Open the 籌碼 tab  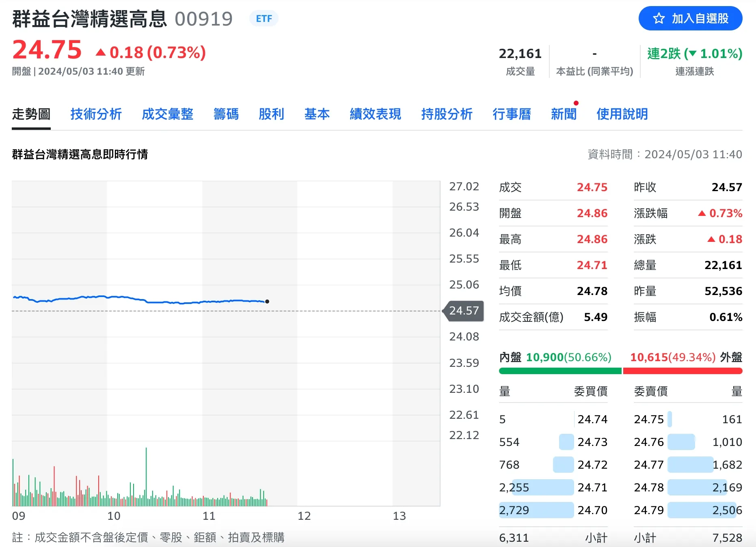tap(226, 114)
